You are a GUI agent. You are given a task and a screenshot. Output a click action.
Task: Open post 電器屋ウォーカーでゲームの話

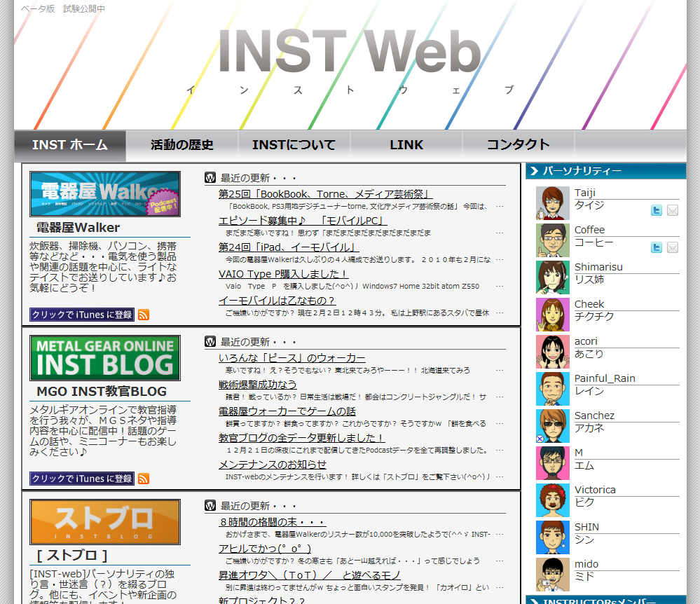click(x=287, y=411)
